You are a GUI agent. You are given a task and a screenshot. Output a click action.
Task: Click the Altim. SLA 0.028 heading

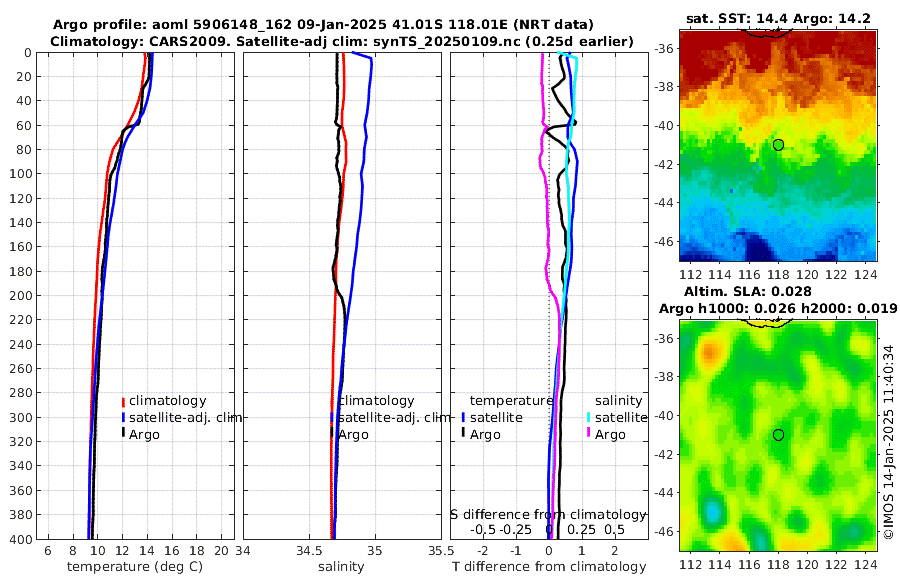coord(747,291)
